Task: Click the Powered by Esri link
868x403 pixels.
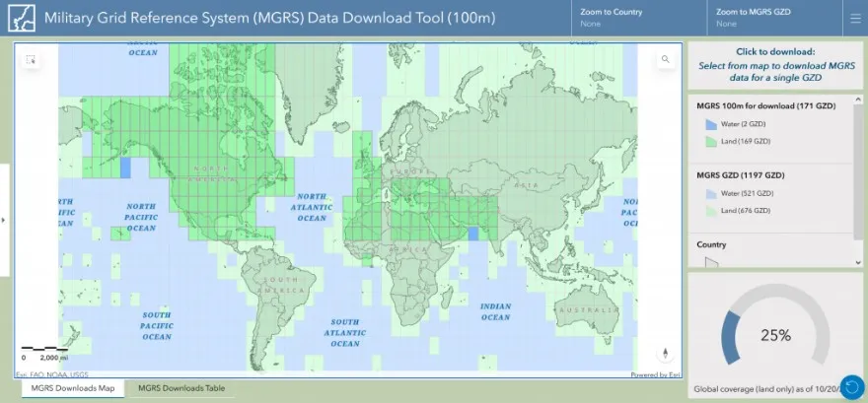Action: [x=651, y=374]
